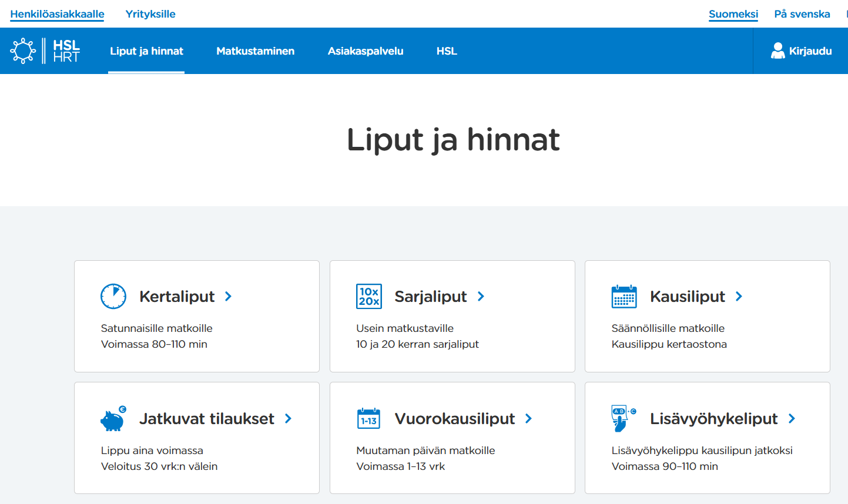
Task: Click the chevron beside Lisävyöhykeliput
Action: pos(792,419)
